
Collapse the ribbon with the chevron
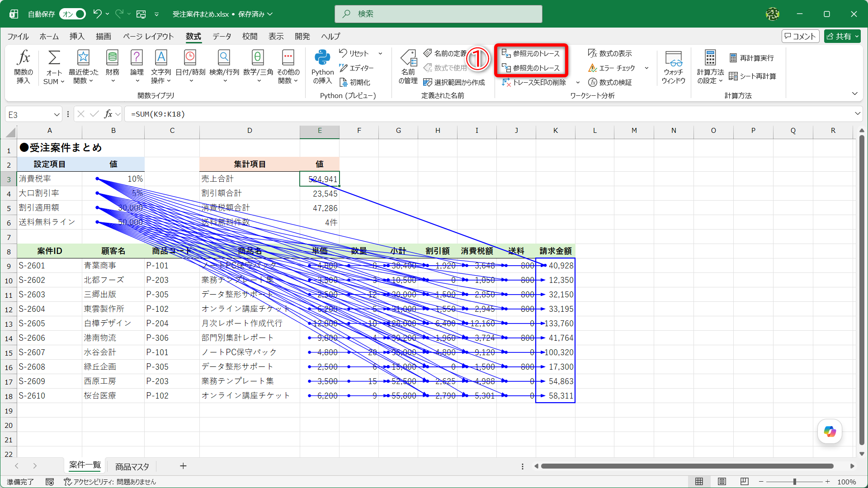pyautogui.click(x=854, y=94)
